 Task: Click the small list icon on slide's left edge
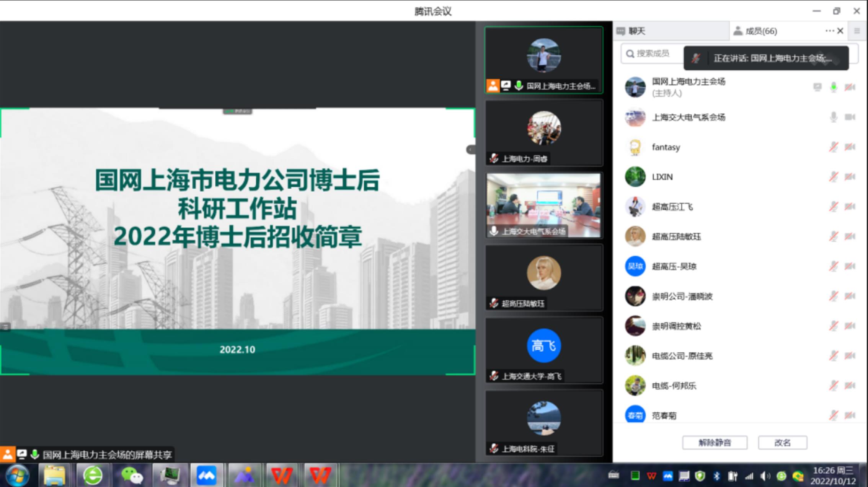click(5, 326)
